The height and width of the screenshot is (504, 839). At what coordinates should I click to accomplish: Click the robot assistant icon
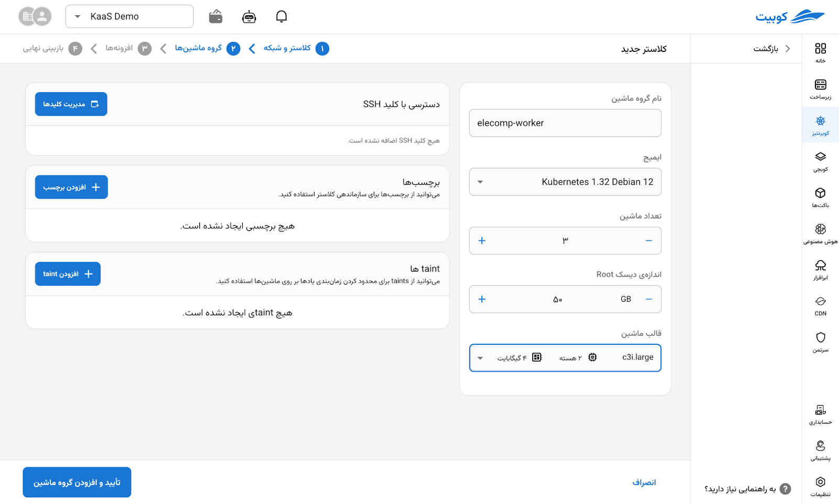(249, 17)
